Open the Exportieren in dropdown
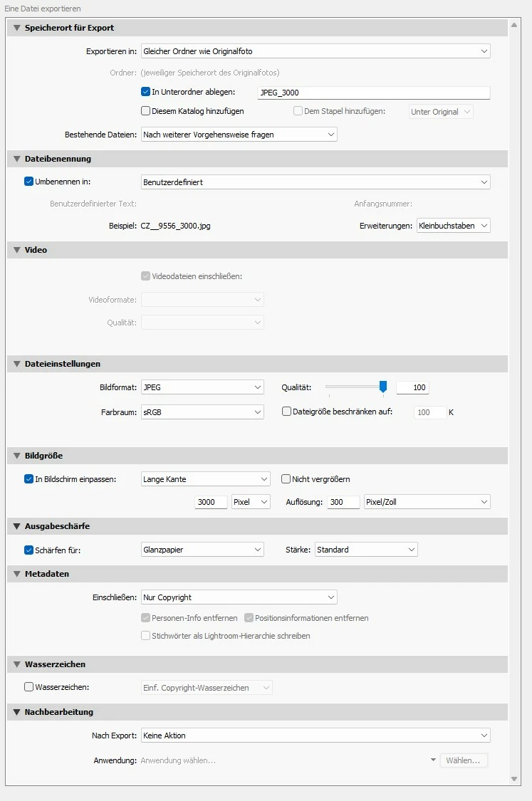 tap(315, 51)
